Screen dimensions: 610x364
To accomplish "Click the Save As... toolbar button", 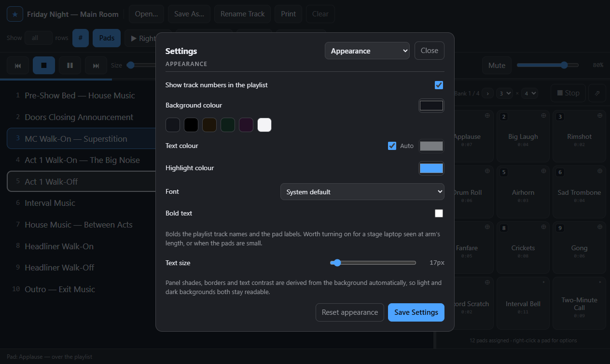I will point(189,14).
